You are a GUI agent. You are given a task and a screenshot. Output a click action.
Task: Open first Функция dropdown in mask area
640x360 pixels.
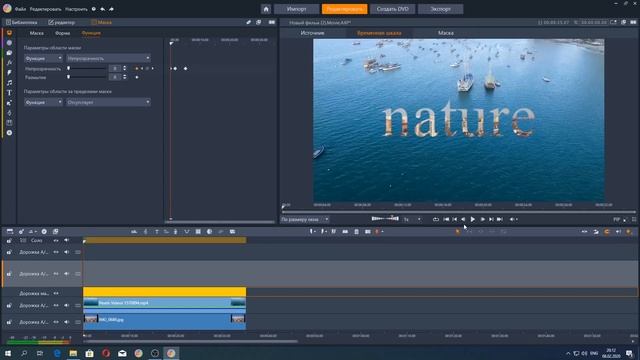pyautogui.click(x=43, y=58)
